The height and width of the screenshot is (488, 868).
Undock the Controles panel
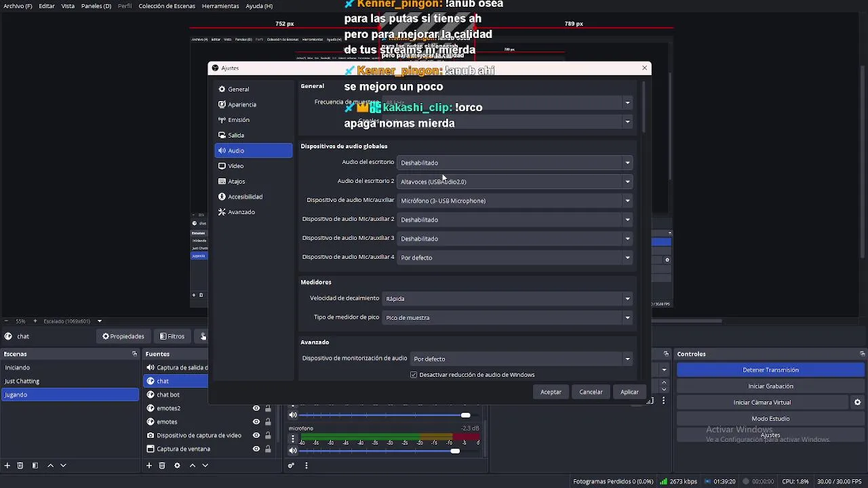[x=862, y=354]
